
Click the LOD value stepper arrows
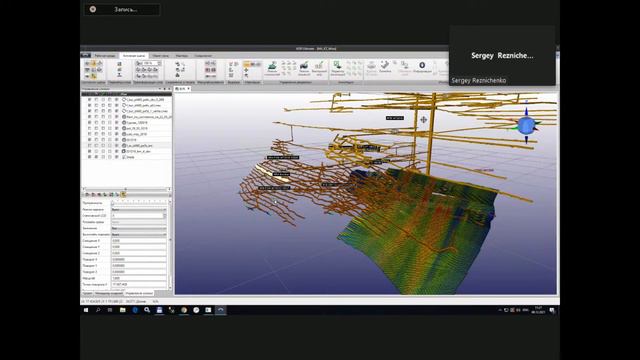pos(164,216)
